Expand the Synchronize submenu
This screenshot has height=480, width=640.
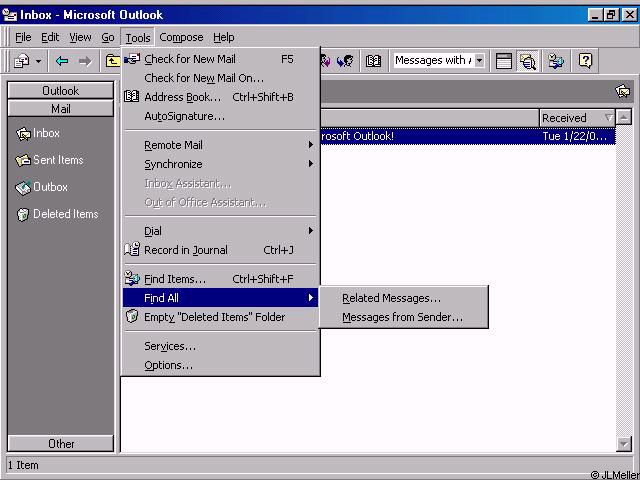tap(220, 164)
